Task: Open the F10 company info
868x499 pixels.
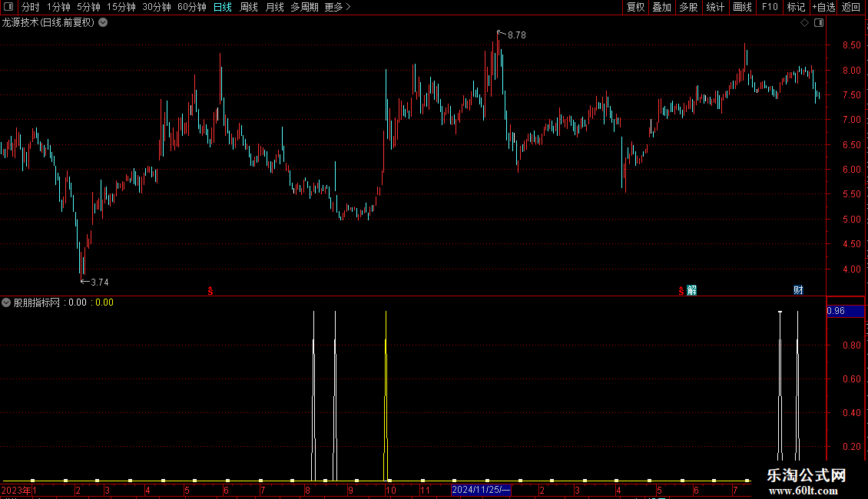Action: (770, 7)
